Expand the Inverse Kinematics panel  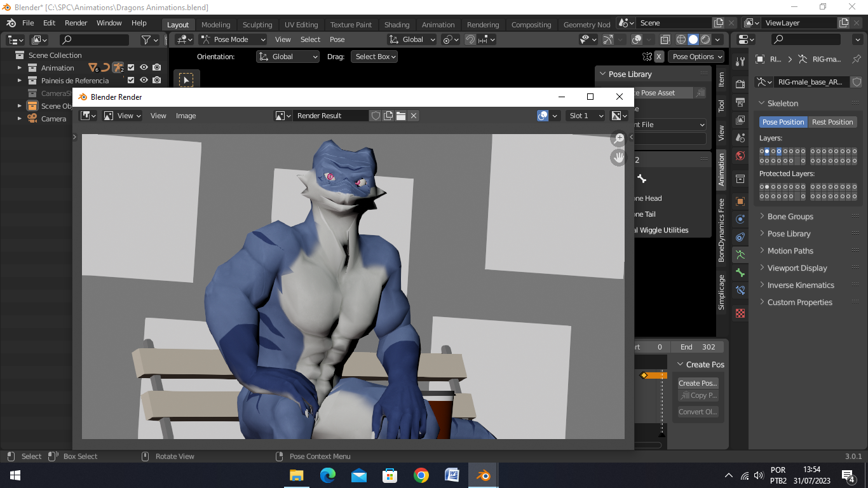(x=801, y=285)
